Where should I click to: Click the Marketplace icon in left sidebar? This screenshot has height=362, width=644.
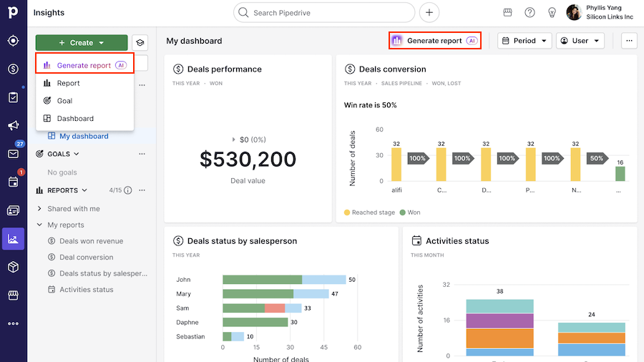tap(13, 295)
